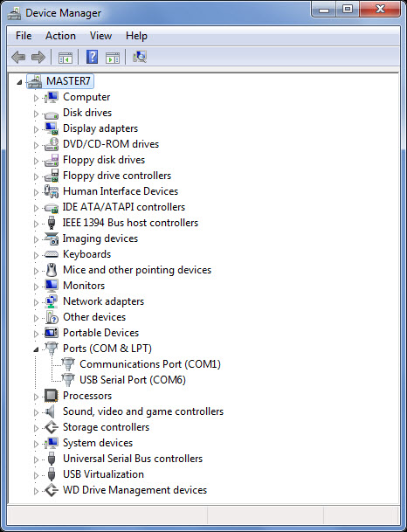Screen dimensions: 407x532
Task: Expand the Display adapters node
Action: point(36,129)
